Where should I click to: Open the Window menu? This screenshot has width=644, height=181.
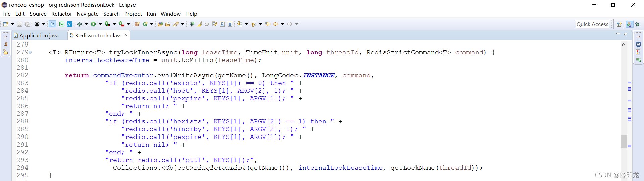click(170, 14)
